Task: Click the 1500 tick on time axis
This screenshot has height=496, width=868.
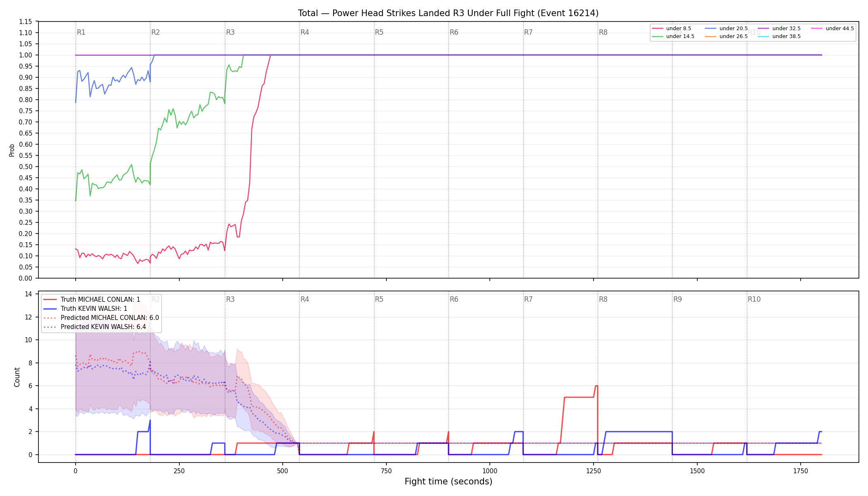Action: click(x=697, y=471)
